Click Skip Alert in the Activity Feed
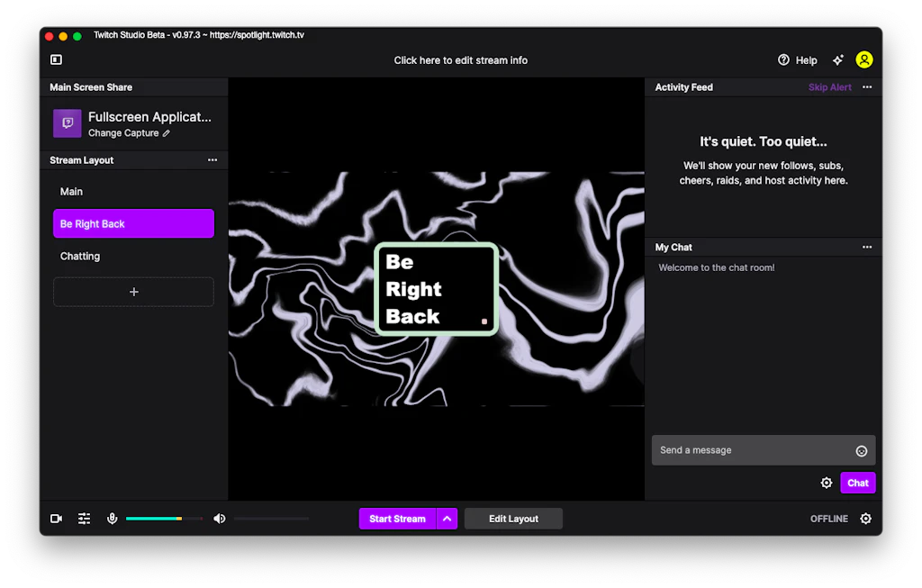This screenshot has width=922, height=588. click(x=829, y=86)
